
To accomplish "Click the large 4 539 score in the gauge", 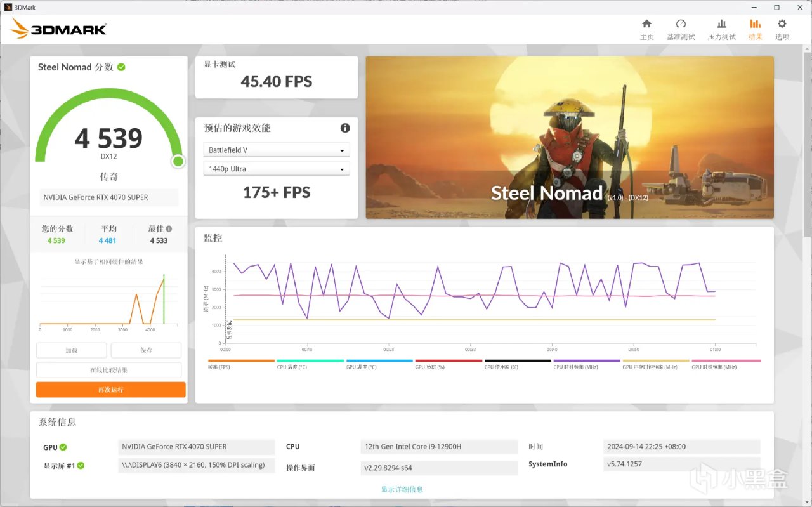I will pyautogui.click(x=108, y=138).
